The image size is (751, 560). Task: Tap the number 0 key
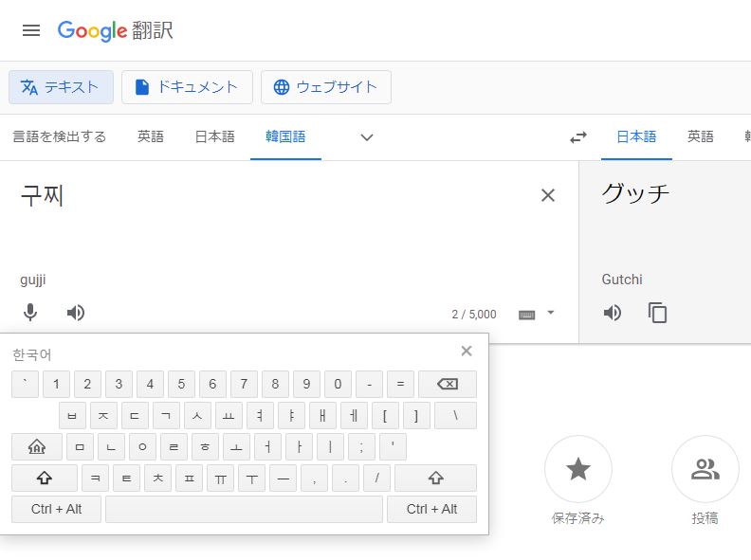[338, 384]
